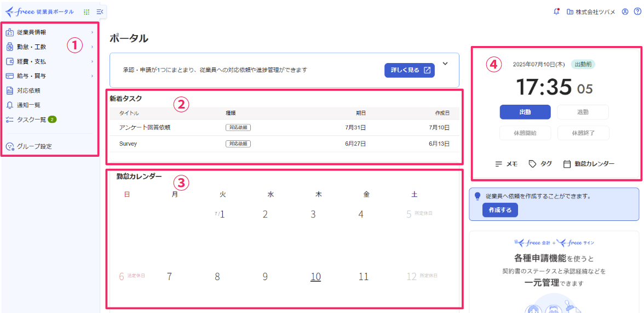This screenshot has height=313, width=644.
Task: Click the 休憩終了 button
Action: [583, 133]
